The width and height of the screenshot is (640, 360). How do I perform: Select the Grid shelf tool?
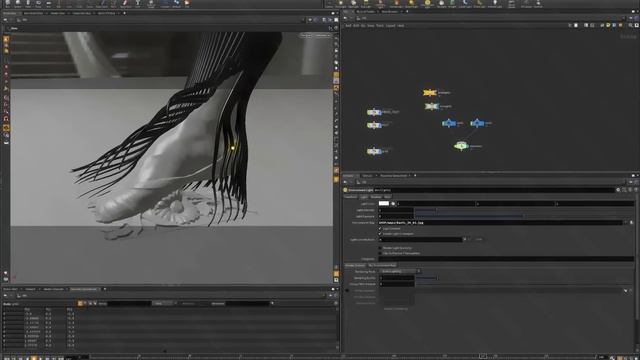48,4
